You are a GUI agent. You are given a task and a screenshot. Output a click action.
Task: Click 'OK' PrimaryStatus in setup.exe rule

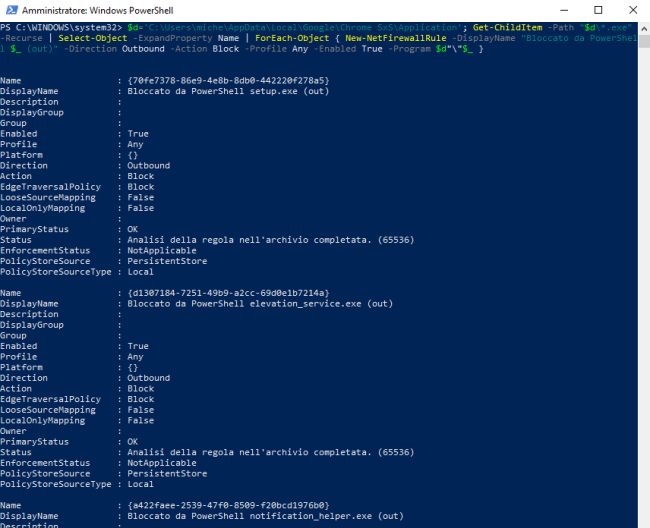(133, 229)
